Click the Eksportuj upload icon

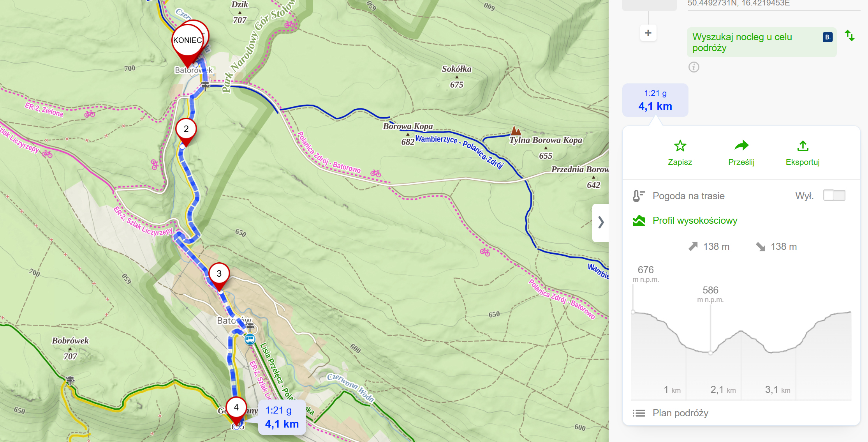803,146
